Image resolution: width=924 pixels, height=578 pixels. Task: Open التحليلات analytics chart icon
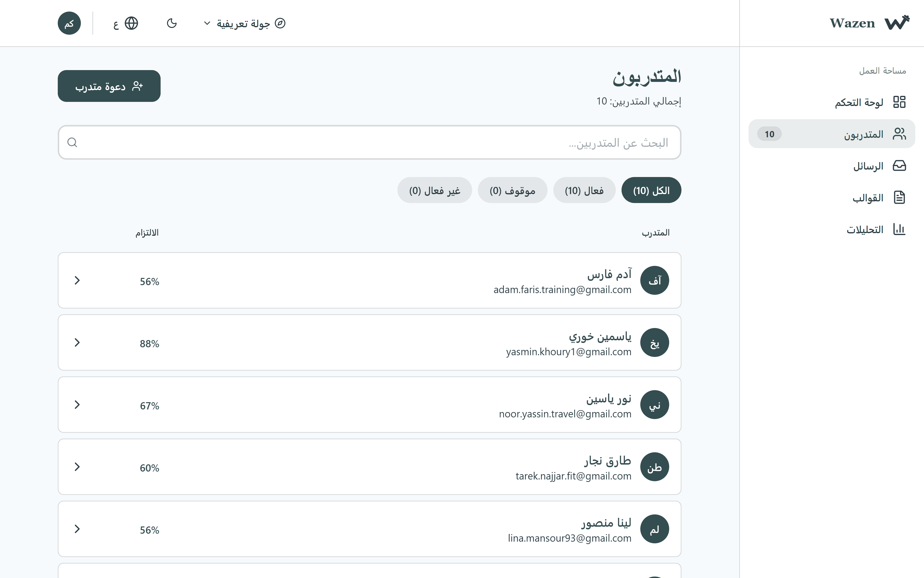899,229
